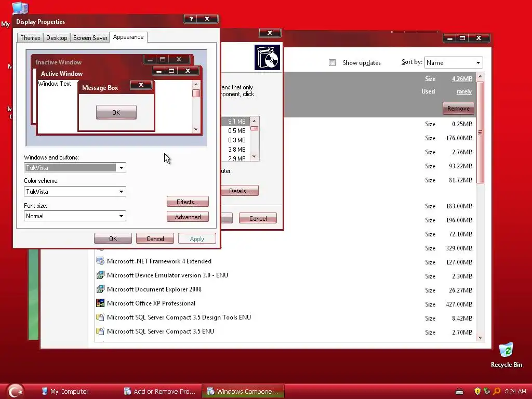Select Microsoft Document Explorer 2008 entry

[154, 289]
